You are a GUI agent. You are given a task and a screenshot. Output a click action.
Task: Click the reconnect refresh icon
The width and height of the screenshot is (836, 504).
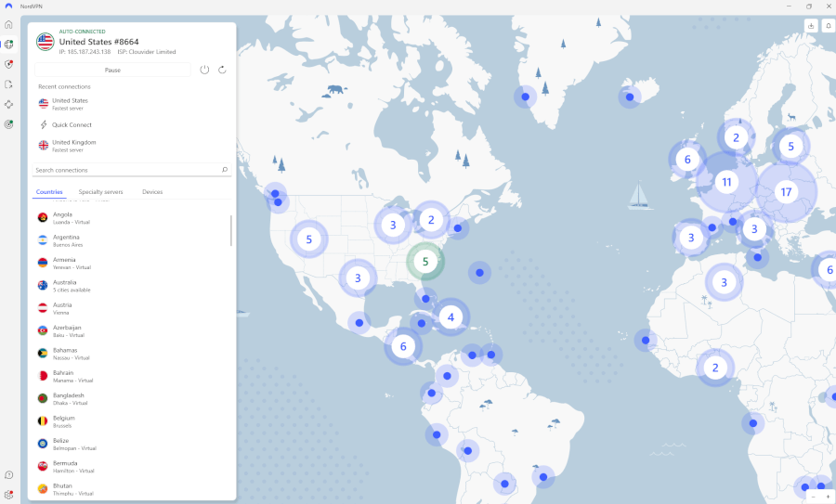pos(222,70)
